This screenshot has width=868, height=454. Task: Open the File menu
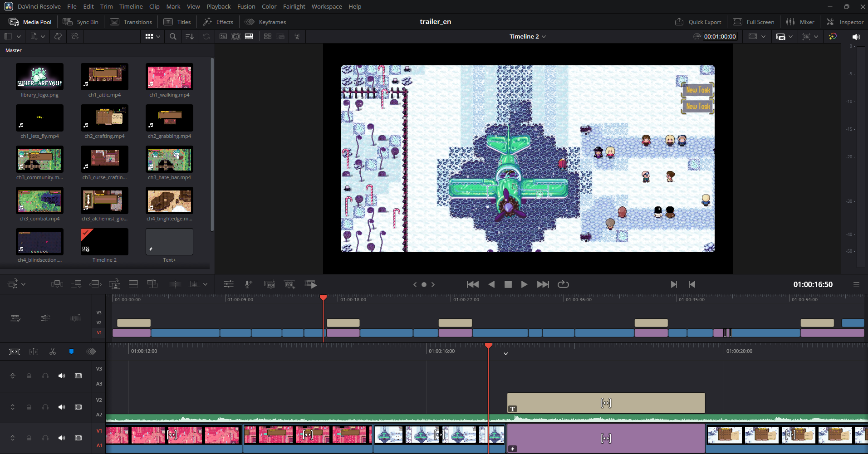tap(72, 6)
